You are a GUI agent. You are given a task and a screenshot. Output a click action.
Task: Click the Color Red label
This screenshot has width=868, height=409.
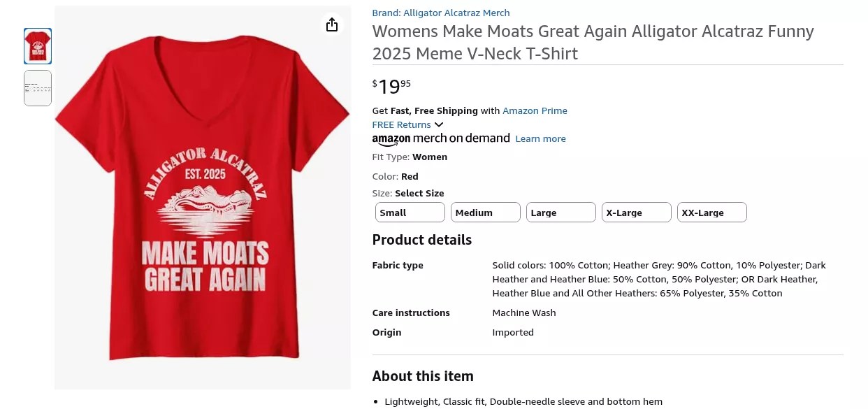395,176
